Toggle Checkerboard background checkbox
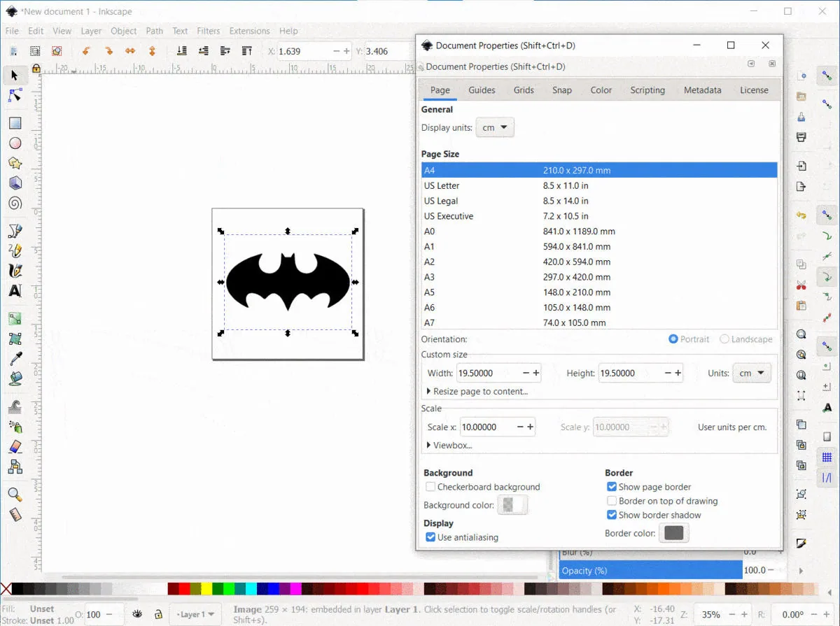The height and width of the screenshot is (626, 840). click(x=431, y=487)
